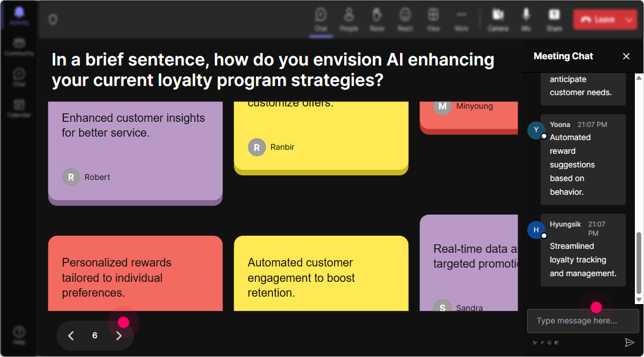Viewport: 644px width, 357px height.
Task: Open Help at the sidebar bottom
Action: click(x=19, y=335)
